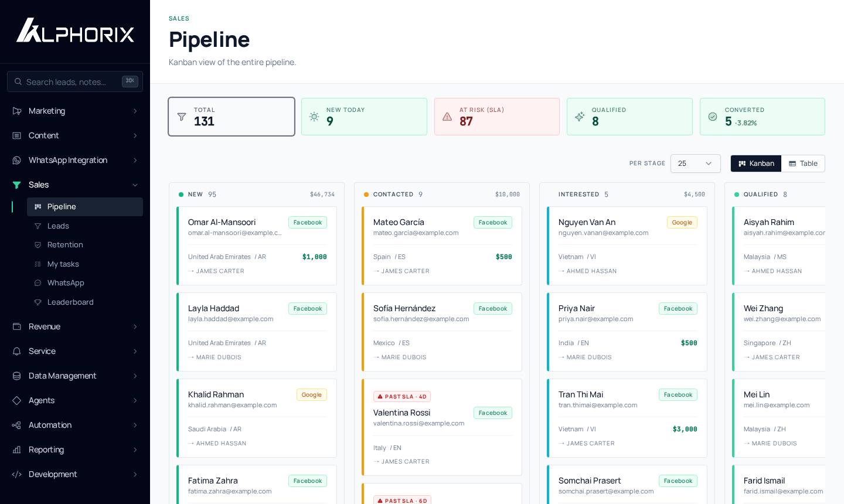The width and height of the screenshot is (844, 504).
Task: Expand the Revenue section chevron
Action: point(135,327)
